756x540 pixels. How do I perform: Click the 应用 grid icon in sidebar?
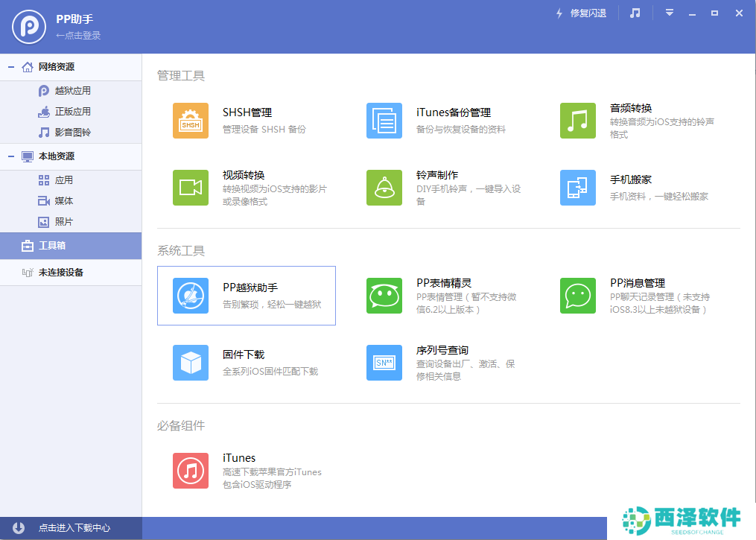(x=44, y=180)
